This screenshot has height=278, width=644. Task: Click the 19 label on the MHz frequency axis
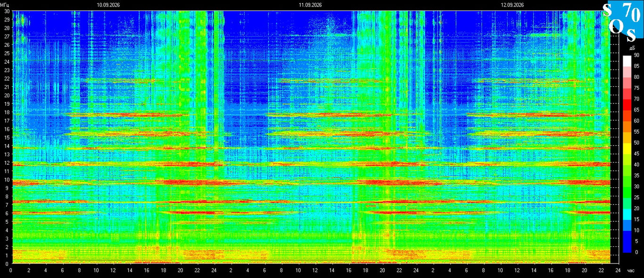(x=7, y=104)
